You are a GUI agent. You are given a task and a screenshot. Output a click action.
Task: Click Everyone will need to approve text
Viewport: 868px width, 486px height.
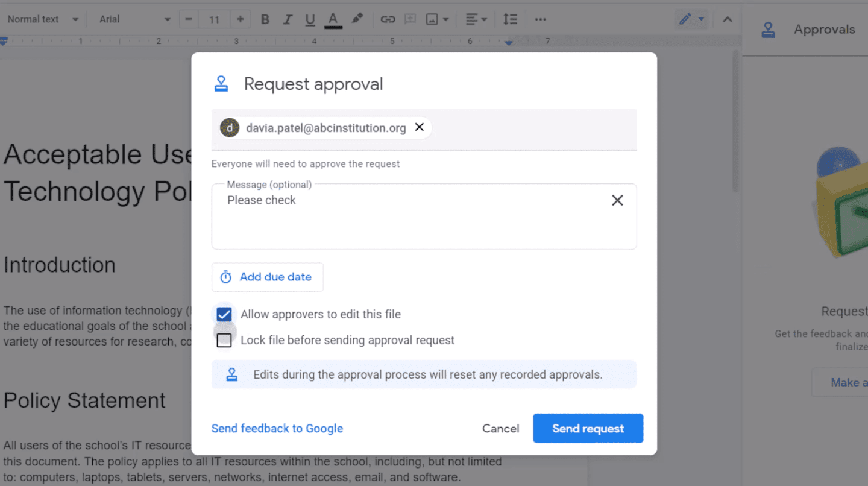coord(306,163)
